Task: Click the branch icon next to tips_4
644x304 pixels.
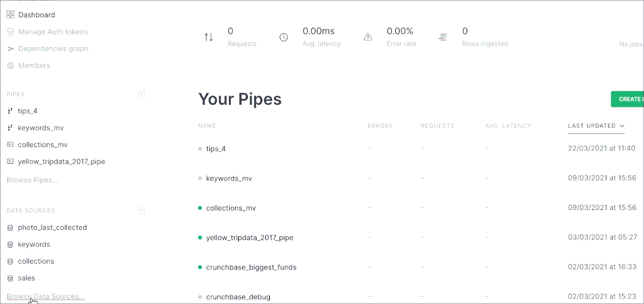Action: pos(10,111)
